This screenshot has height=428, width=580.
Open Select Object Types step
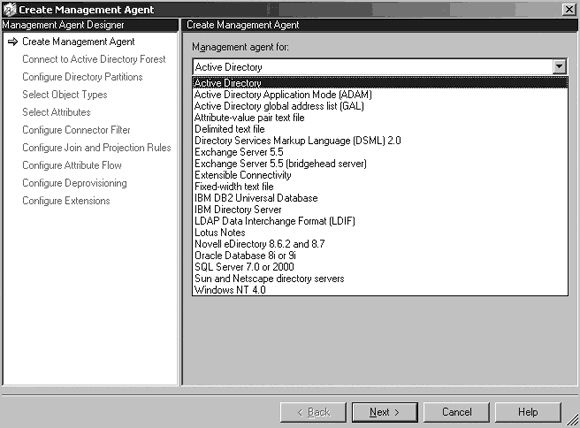tap(65, 95)
